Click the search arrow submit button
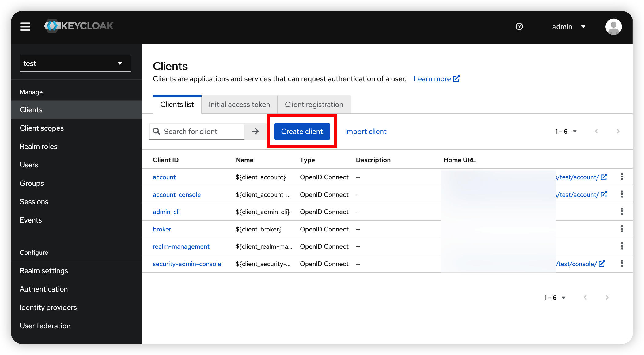 pyautogui.click(x=255, y=132)
